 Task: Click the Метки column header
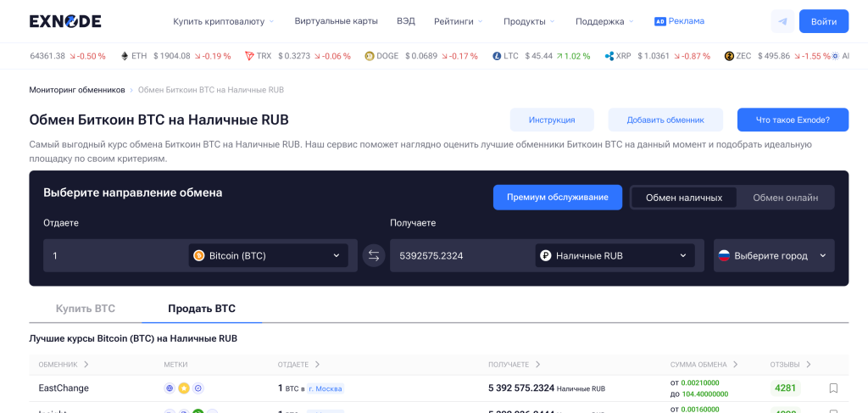click(176, 365)
